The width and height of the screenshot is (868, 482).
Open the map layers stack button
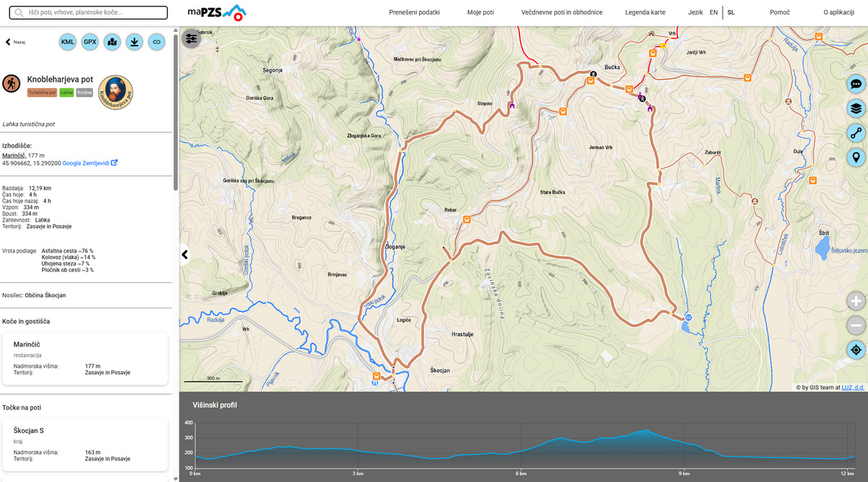[x=856, y=109]
